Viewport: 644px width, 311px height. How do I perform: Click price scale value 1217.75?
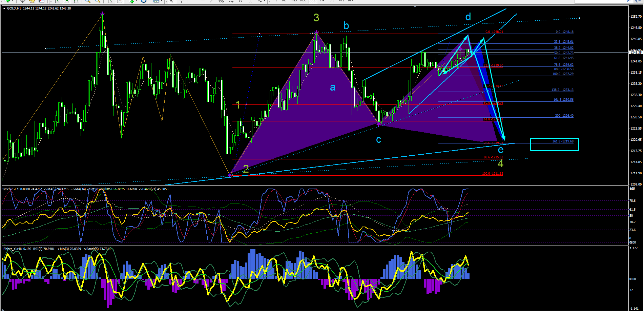click(x=636, y=151)
